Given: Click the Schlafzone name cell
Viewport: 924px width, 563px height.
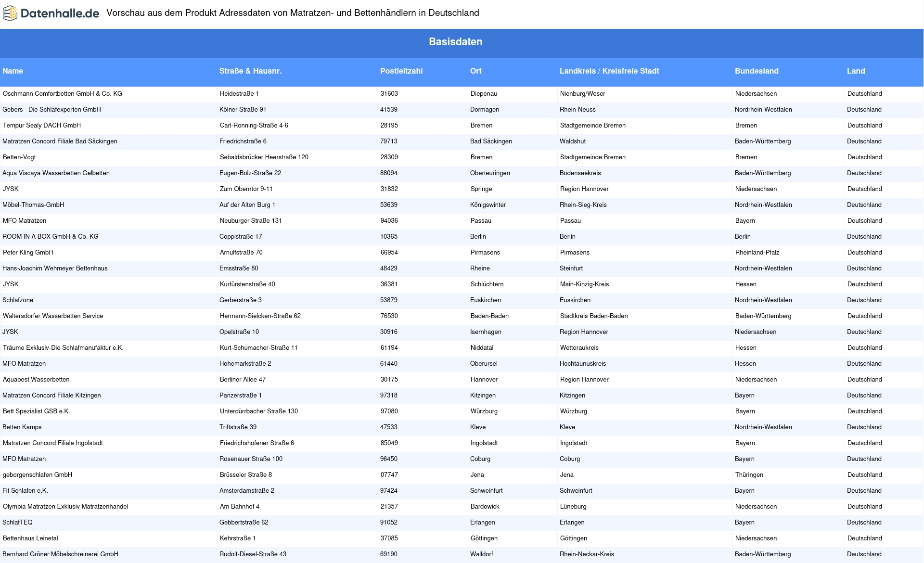Looking at the screenshot, I should (x=18, y=300).
